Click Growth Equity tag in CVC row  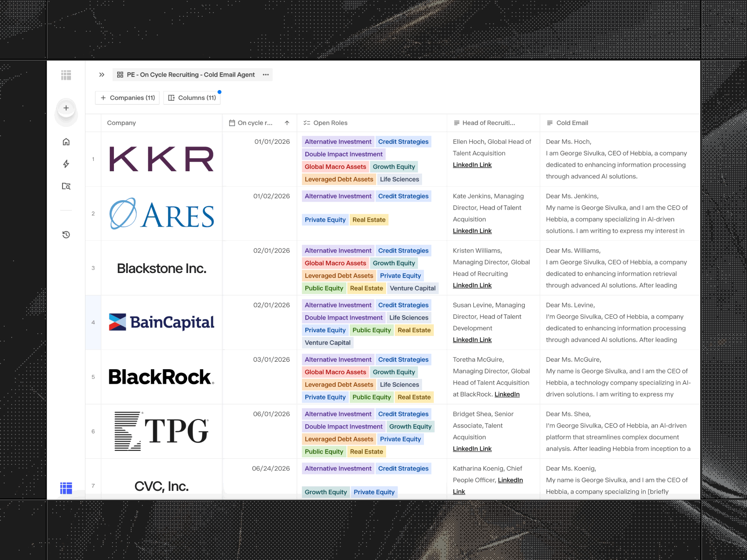click(326, 492)
